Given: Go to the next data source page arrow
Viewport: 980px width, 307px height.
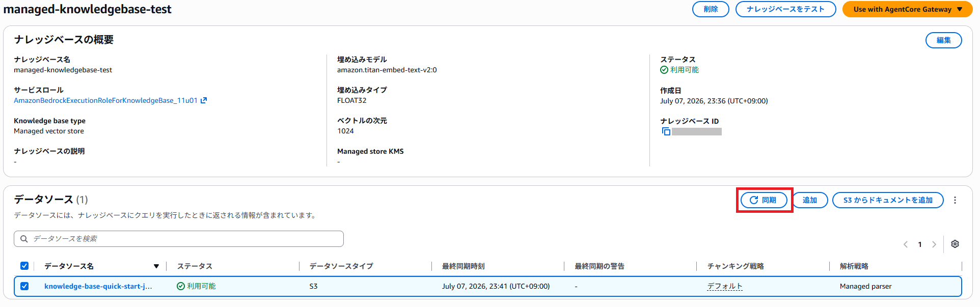Looking at the screenshot, I should point(934,244).
